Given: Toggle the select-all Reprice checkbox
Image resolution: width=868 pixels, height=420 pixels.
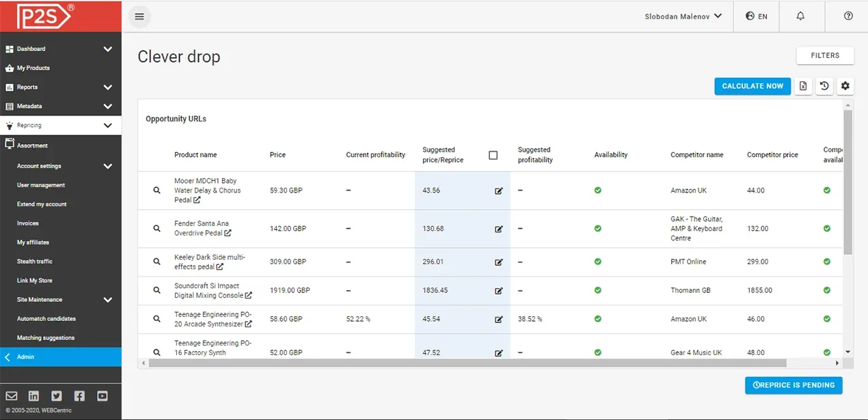Looking at the screenshot, I should click(493, 155).
